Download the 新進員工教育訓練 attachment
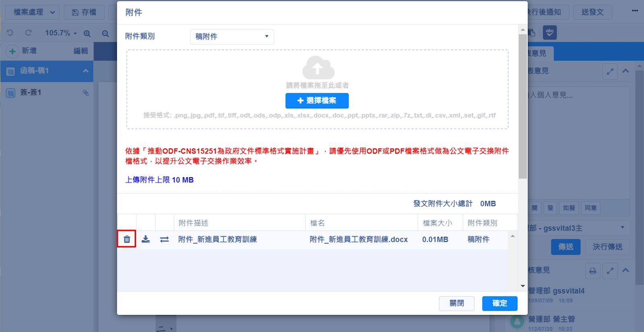644x332 pixels. click(x=146, y=239)
